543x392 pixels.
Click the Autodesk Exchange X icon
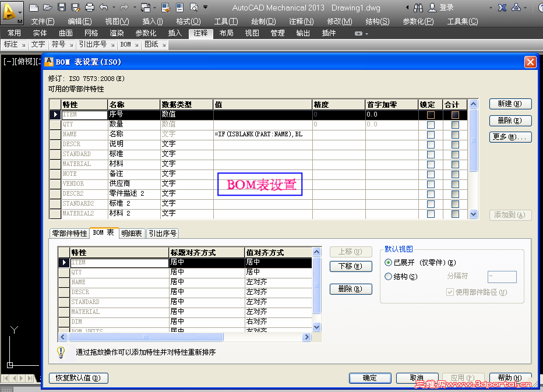[502, 7]
